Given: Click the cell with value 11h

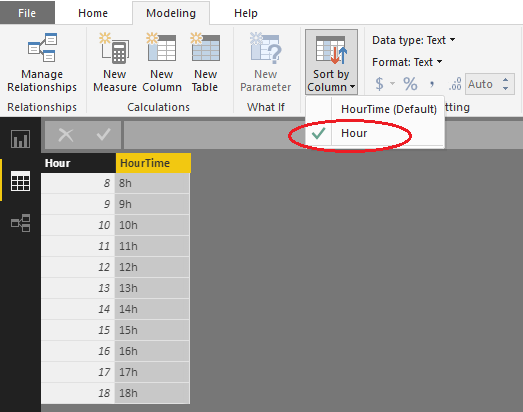Looking at the screenshot, I should 152,246.
